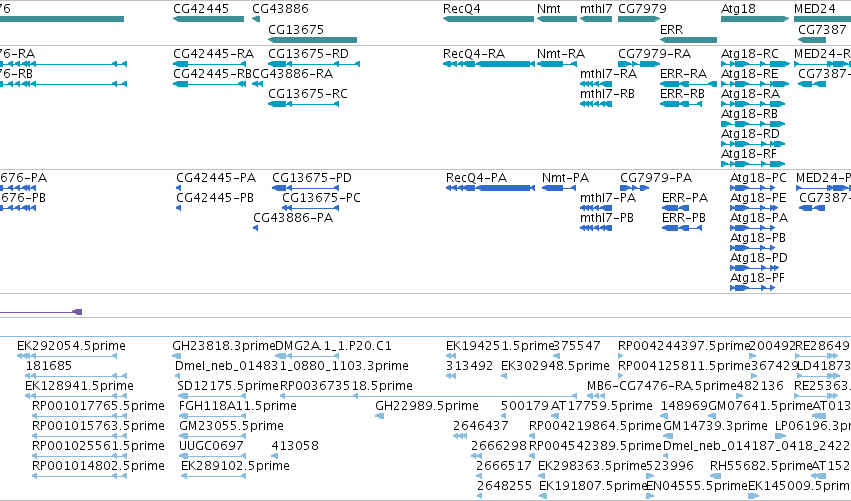The height and width of the screenshot is (501, 851).
Task: Click the '413058' feature label
Action: coord(295,446)
